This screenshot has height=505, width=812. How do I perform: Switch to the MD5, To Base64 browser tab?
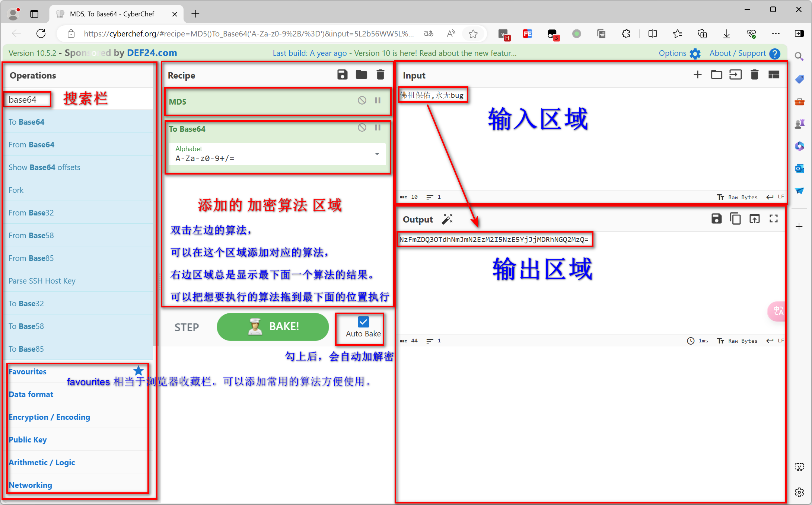pos(112,14)
